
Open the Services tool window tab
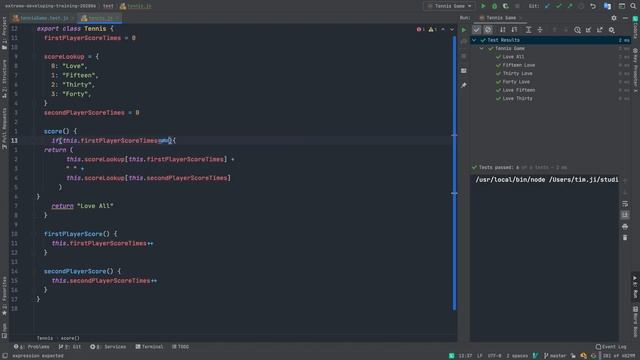(108, 347)
